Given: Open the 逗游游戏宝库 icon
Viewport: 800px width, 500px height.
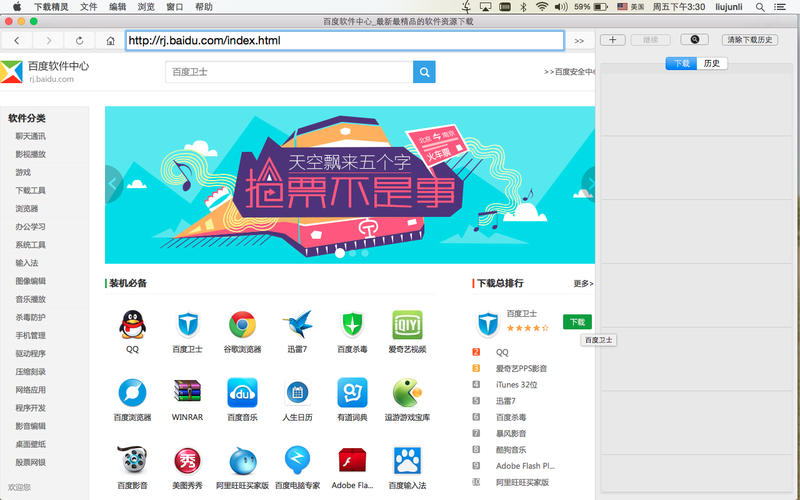Looking at the screenshot, I should coord(407,392).
